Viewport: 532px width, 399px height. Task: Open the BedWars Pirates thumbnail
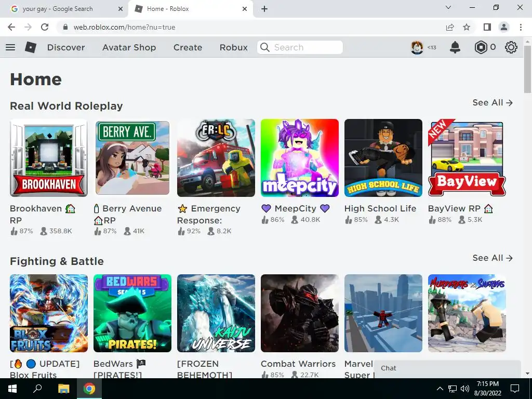tap(132, 313)
